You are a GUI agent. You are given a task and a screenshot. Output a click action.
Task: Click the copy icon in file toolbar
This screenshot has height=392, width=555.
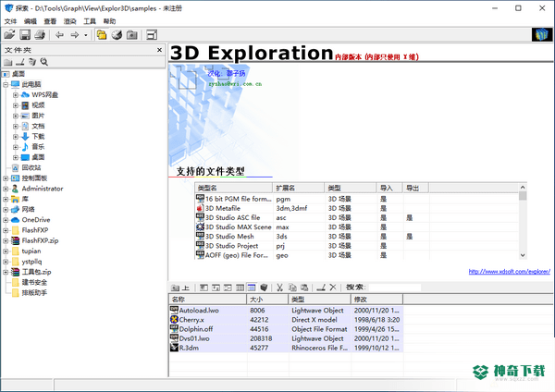[292, 288]
